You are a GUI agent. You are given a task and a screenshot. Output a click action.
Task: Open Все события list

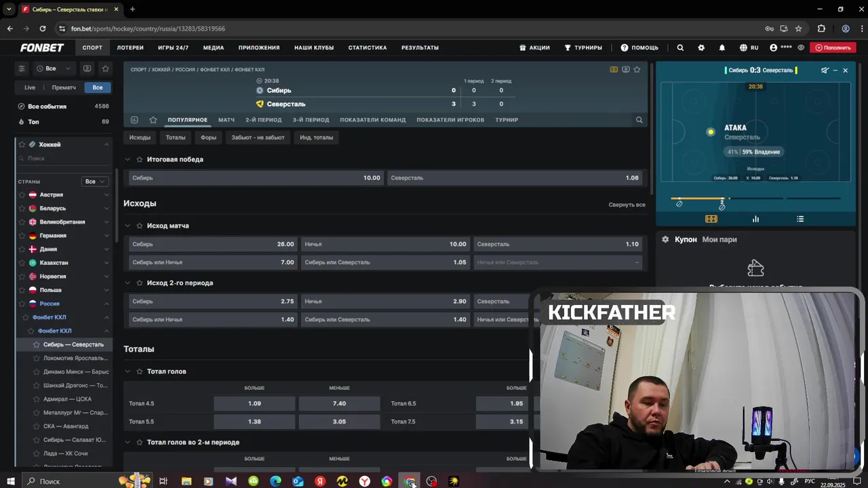click(62, 106)
